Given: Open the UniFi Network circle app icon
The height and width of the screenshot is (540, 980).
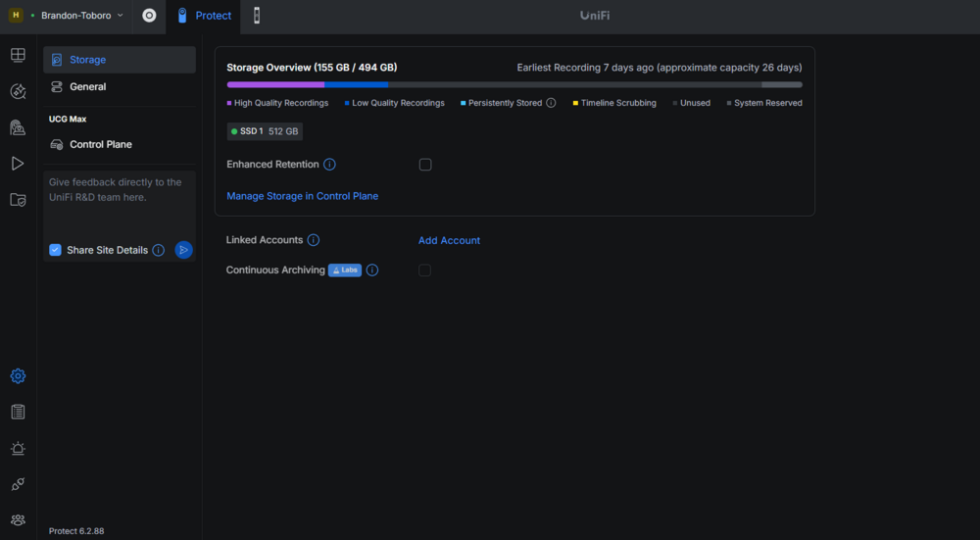Looking at the screenshot, I should (x=149, y=16).
